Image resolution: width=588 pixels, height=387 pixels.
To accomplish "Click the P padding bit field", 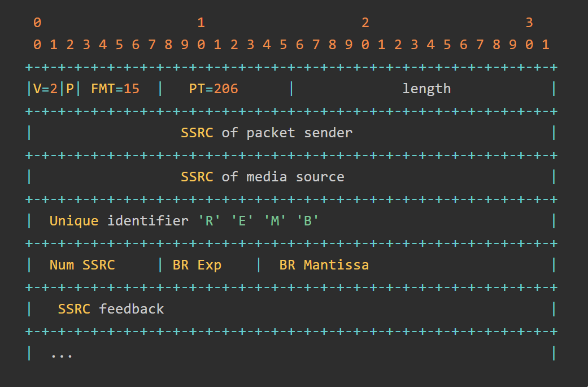I will tap(70, 89).
